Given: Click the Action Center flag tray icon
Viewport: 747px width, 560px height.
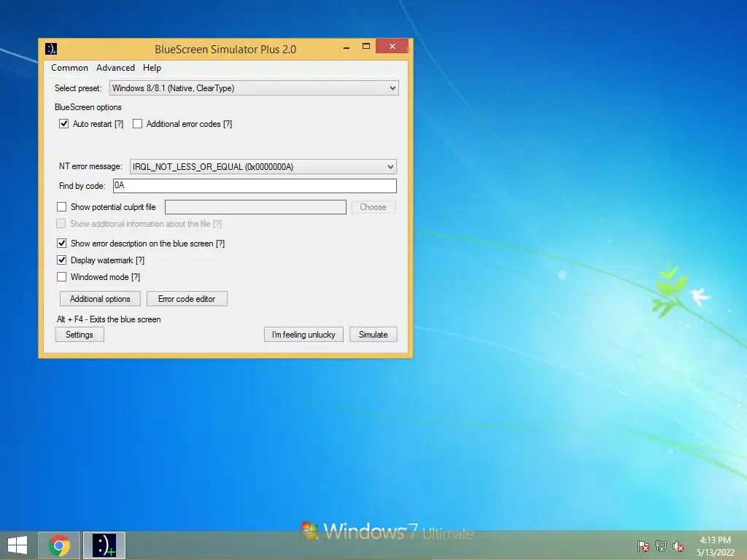Looking at the screenshot, I should click(643, 546).
